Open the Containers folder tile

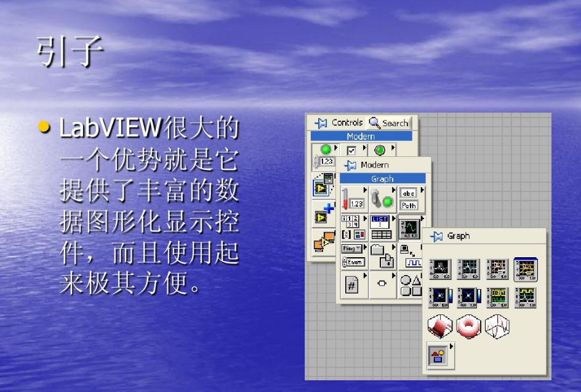[x=382, y=255]
